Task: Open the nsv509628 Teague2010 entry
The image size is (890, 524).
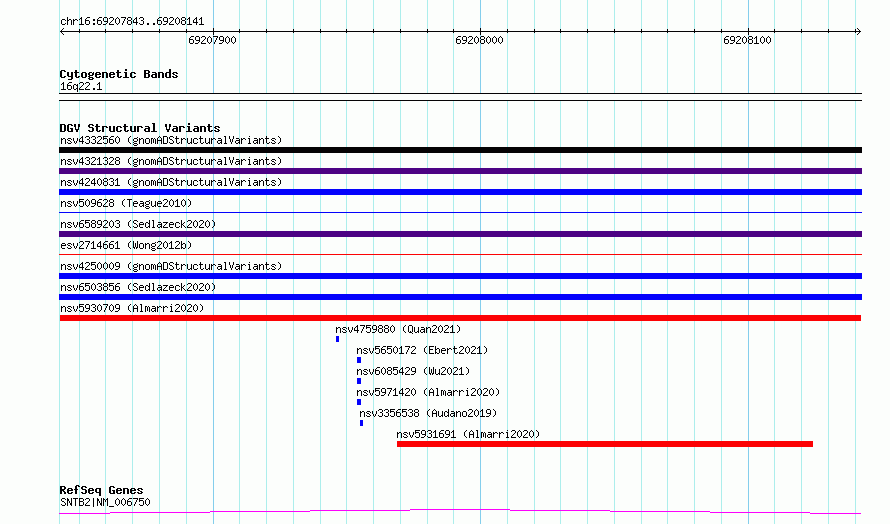Action: (126, 203)
